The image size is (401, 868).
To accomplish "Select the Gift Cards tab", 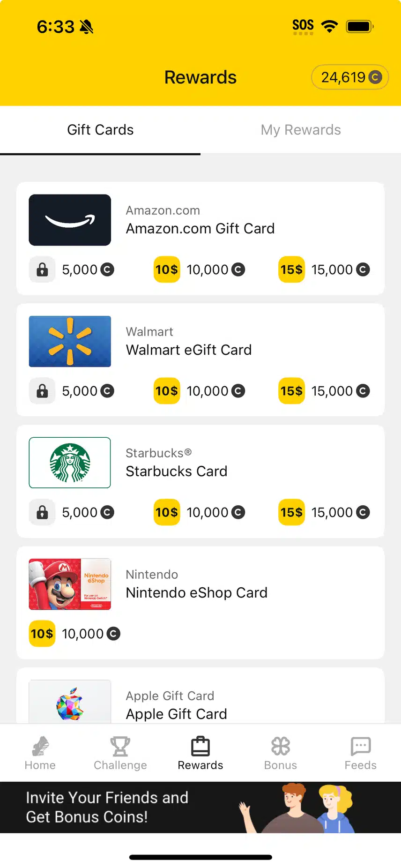I will coord(100,130).
